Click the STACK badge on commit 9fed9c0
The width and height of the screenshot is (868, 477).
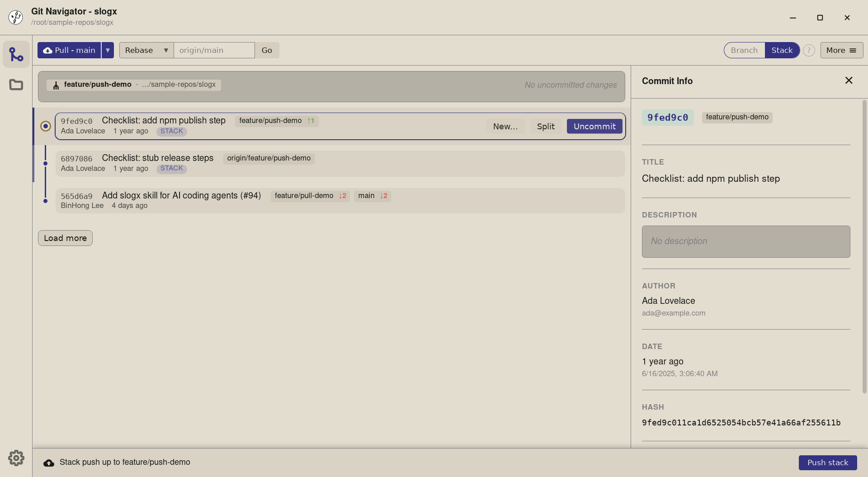click(x=172, y=131)
